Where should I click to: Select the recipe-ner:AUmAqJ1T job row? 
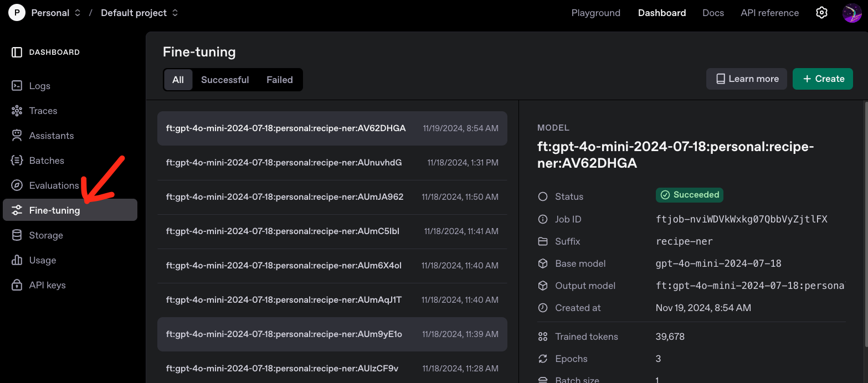(x=332, y=300)
